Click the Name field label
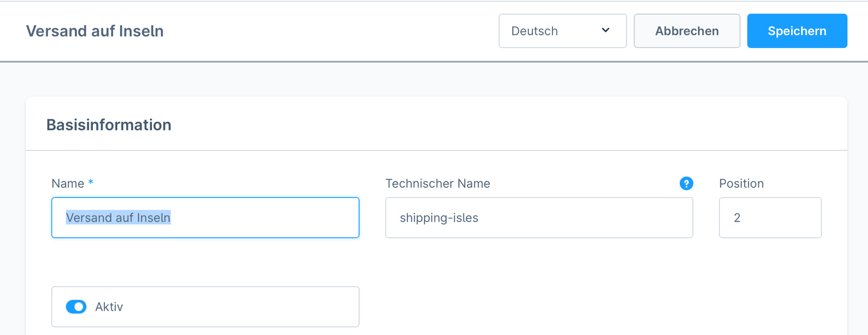This screenshot has height=335, width=868. pyautogui.click(x=68, y=184)
